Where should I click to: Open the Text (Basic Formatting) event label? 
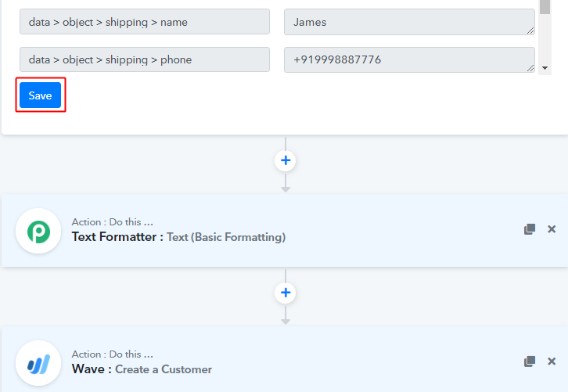226,237
